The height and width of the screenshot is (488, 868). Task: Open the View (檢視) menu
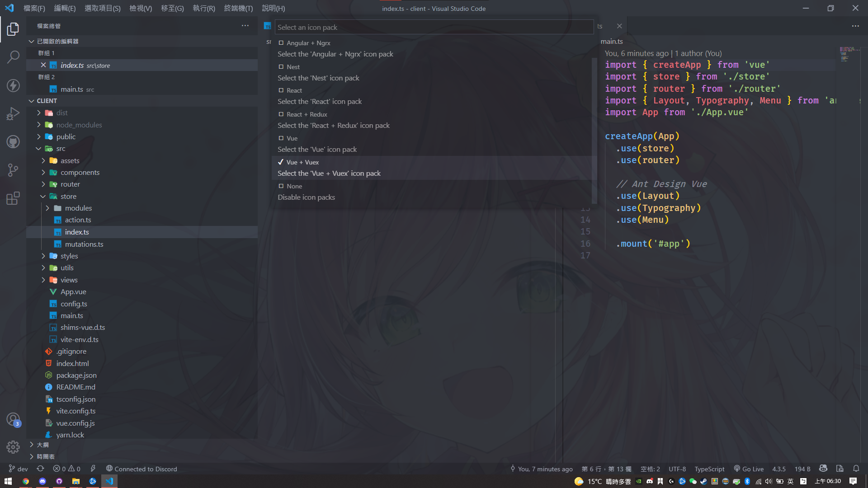[x=141, y=8]
